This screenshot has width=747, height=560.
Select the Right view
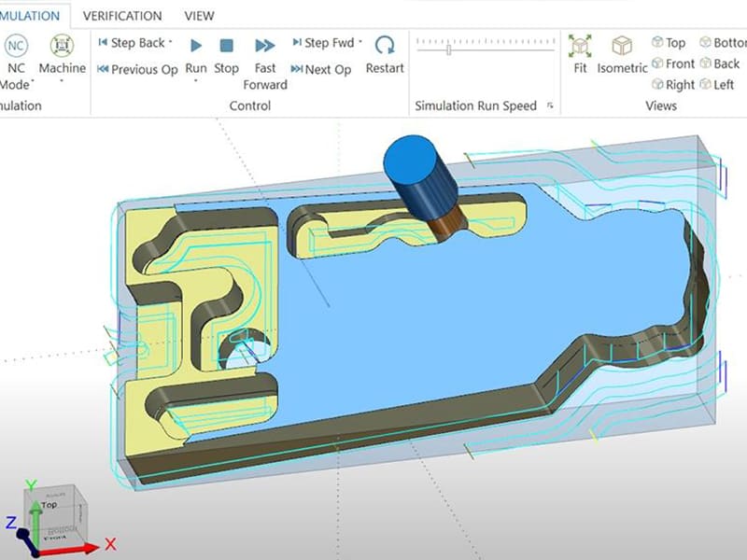(673, 85)
